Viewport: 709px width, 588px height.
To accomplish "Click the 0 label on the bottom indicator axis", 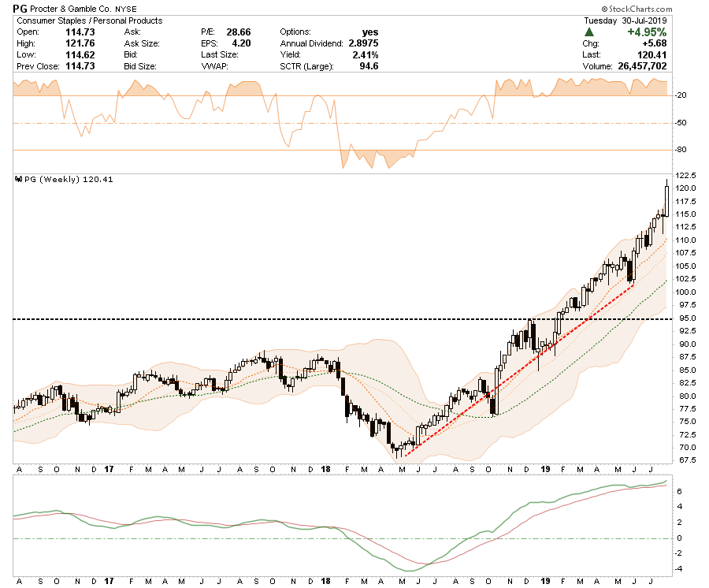I will pyautogui.click(x=680, y=538).
